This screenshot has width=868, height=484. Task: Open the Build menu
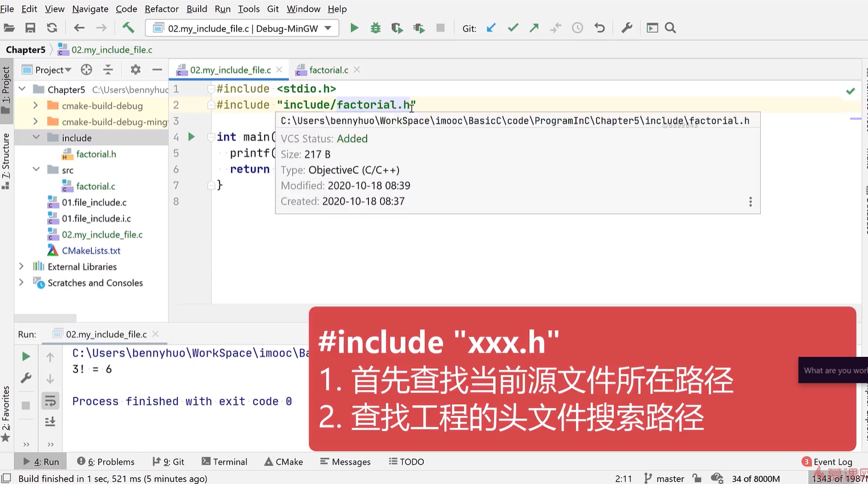click(197, 9)
